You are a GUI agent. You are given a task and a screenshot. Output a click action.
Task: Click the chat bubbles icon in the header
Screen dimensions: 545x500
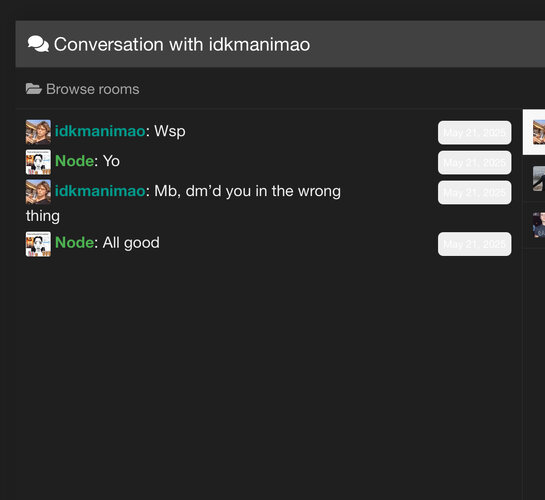[x=38, y=44]
